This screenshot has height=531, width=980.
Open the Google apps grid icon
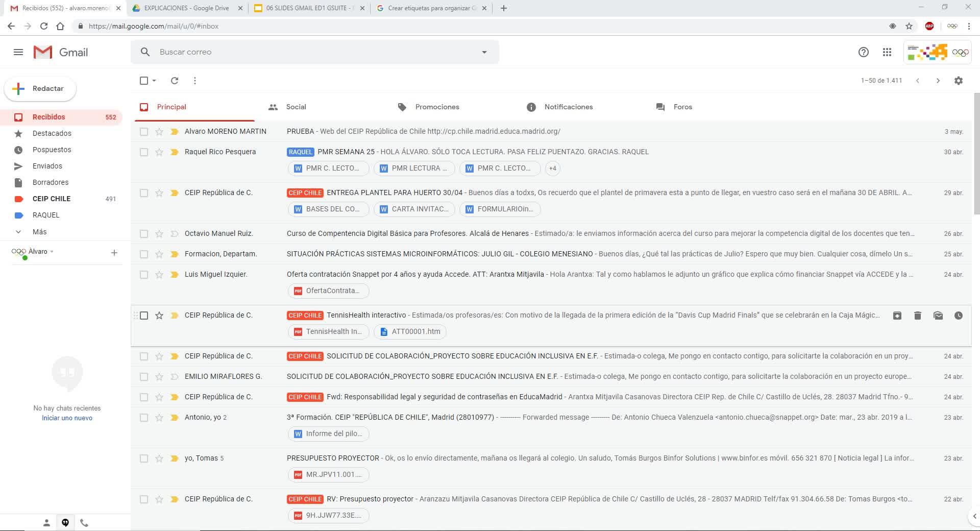click(887, 52)
